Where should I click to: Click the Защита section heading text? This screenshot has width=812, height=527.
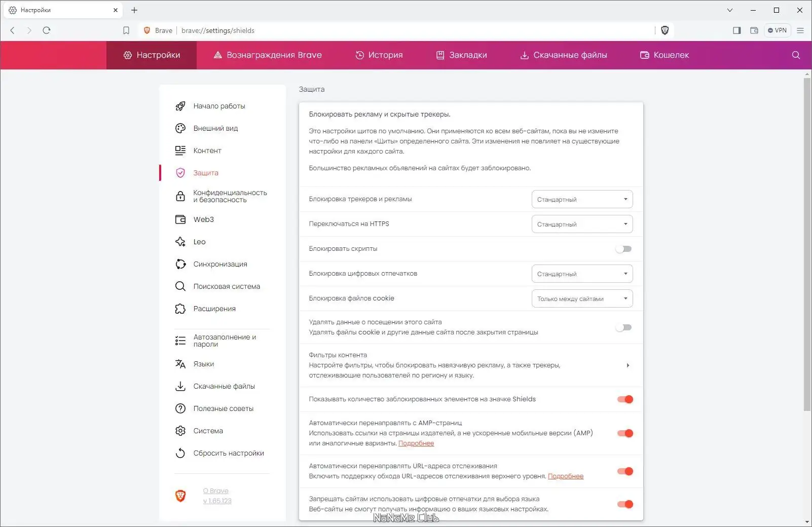click(x=312, y=89)
